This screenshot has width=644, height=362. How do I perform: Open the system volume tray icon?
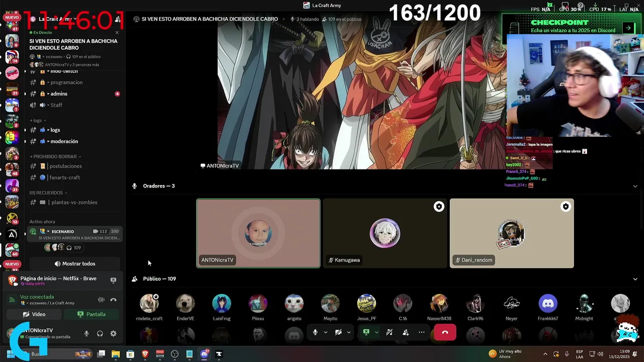[600, 354]
